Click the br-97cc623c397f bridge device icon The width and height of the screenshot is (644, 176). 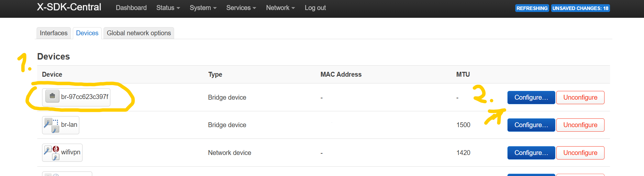point(52,96)
